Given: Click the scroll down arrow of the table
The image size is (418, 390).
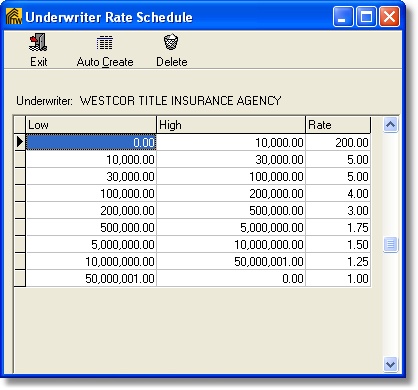Looking at the screenshot, I should [x=390, y=364].
